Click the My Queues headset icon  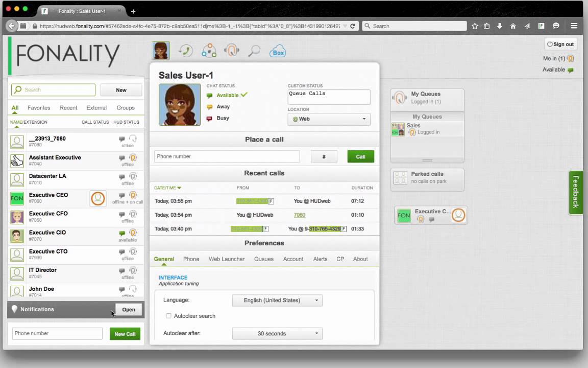click(x=400, y=98)
